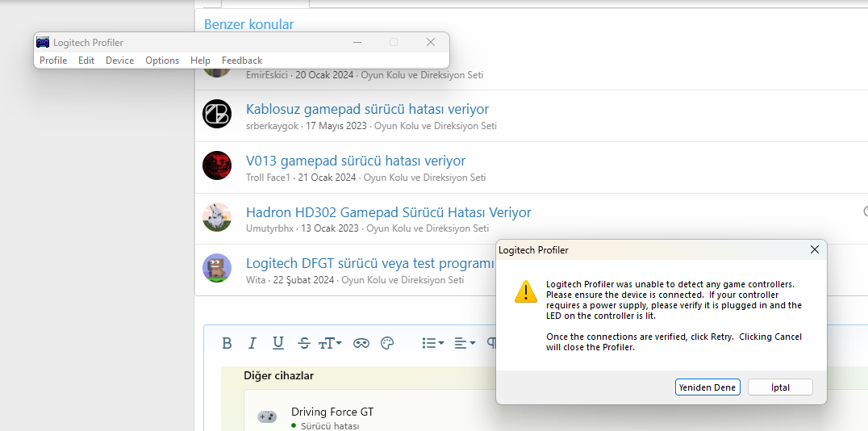Click the spoiler mask icon in editor
The height and width of the screenshot is (431, 868).
pos(361,344)
